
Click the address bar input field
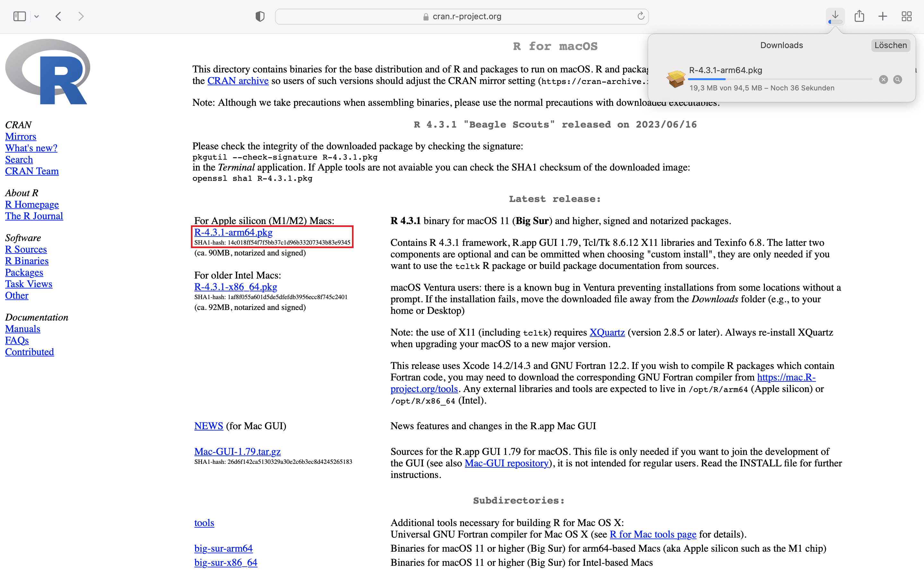[461, 16]
